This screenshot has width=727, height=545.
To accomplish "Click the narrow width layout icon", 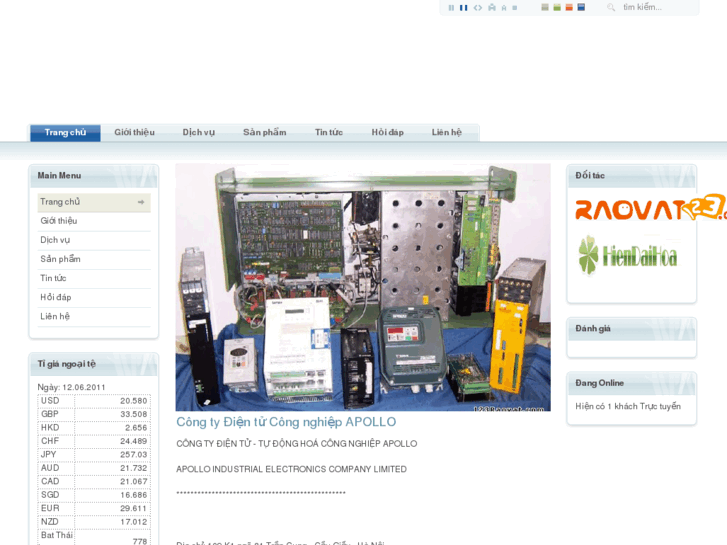I will tap(451, 8).
